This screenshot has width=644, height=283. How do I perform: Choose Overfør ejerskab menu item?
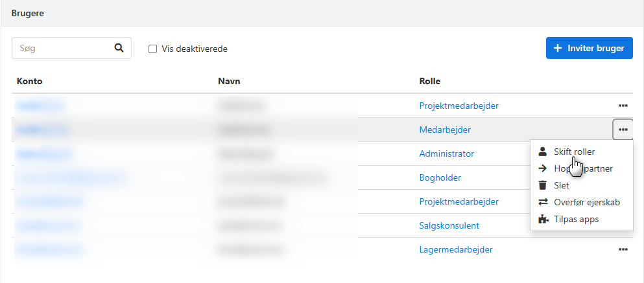(587, 202)
